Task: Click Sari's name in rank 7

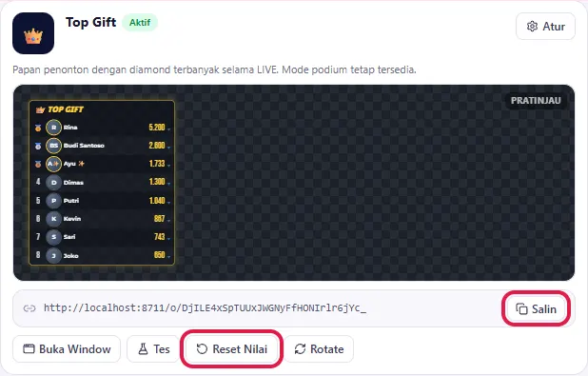Action: click(69, 237)
